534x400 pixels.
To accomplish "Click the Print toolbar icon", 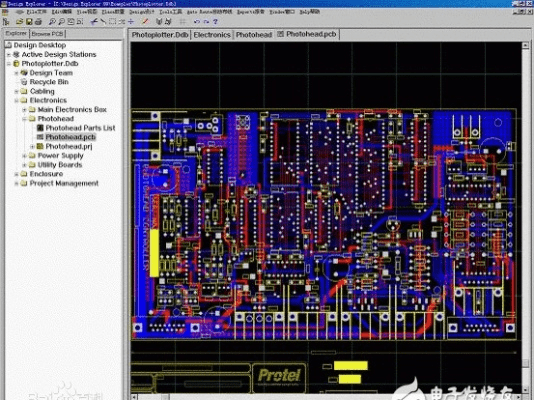I will [38, 21].
